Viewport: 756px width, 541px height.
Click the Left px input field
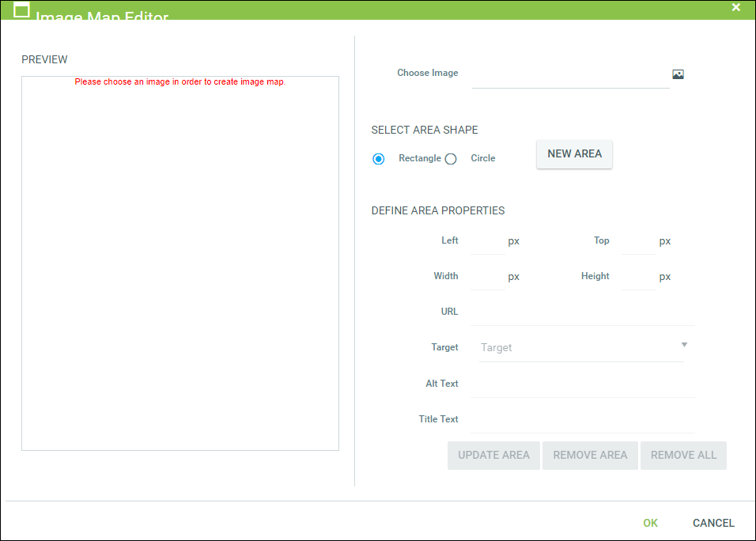pyautogui.click(x=488, y=241)
